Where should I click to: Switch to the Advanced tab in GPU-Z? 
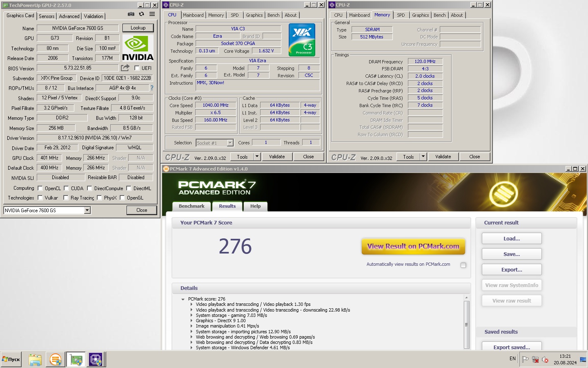coord(69,16)
